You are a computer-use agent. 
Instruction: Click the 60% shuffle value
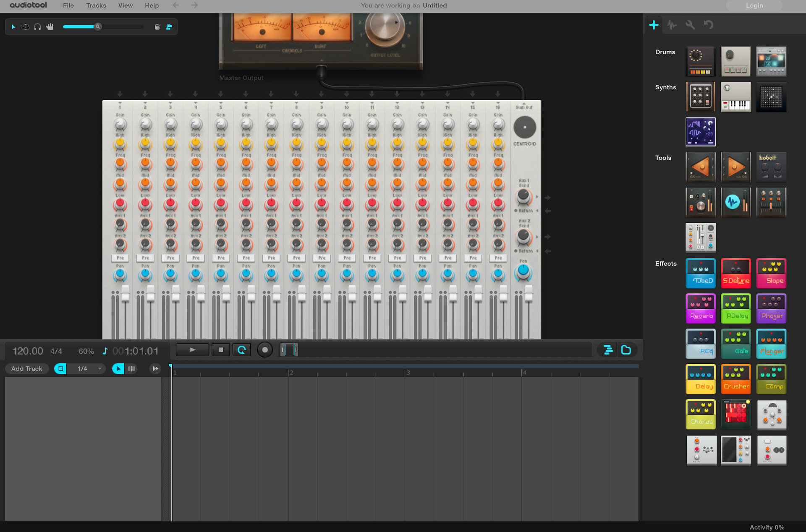86,351
